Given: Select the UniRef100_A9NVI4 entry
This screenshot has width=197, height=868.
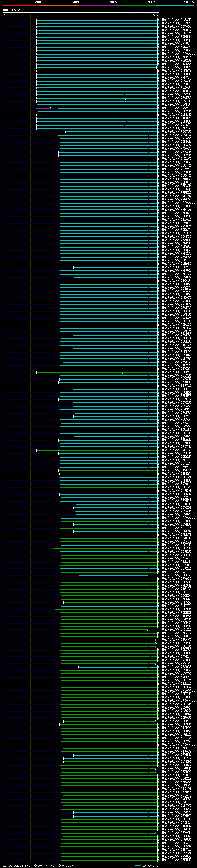Looking at the screenshot, I should pyautogui.click(x=176, y=78).
